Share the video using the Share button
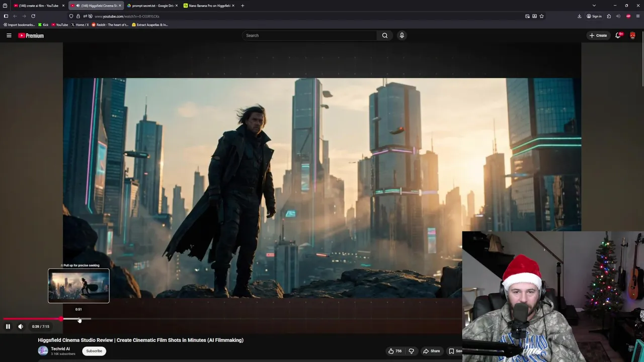Viewport: 644px width, 362px height. [432, 351]
